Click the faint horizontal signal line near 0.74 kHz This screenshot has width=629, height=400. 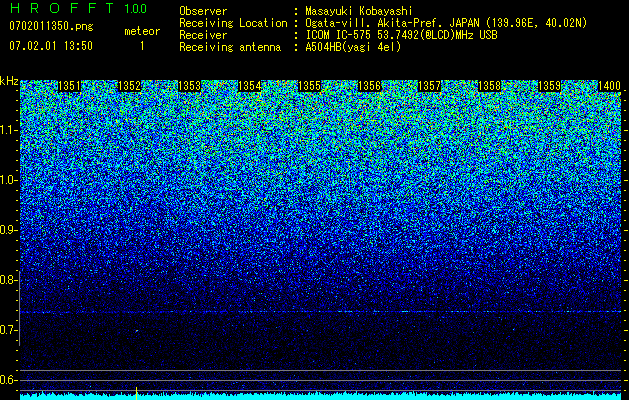click(321, 312)
